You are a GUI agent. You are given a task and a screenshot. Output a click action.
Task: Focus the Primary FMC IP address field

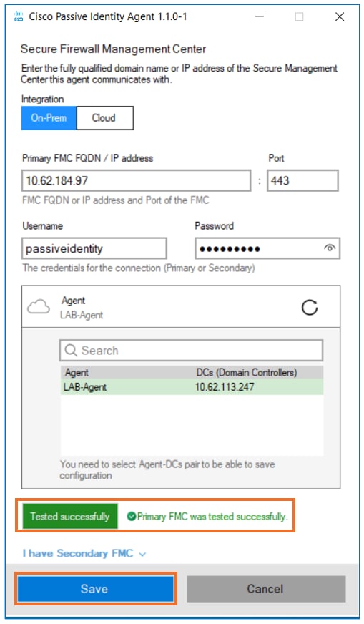pos(136,180)
